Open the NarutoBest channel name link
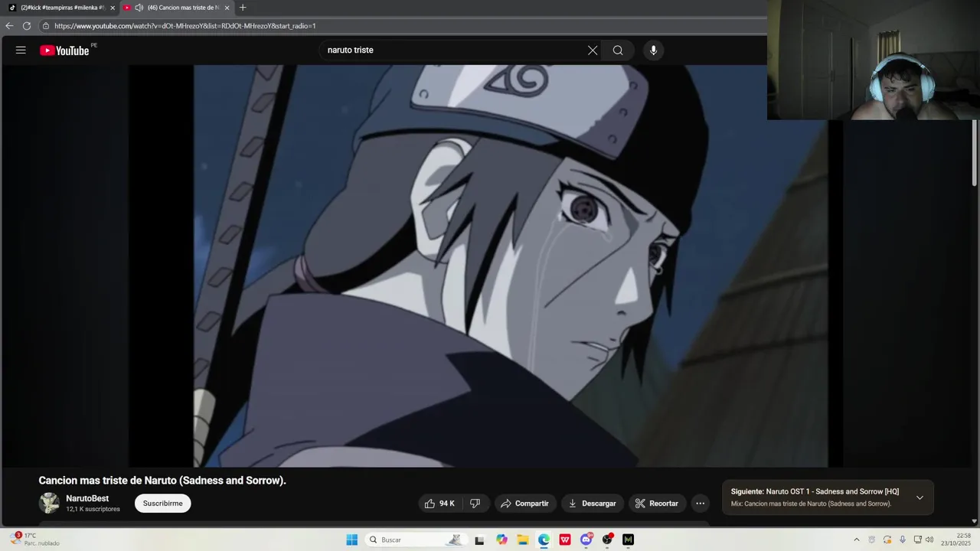The width and height of the screenshot is (980, 551). (87, 498)
